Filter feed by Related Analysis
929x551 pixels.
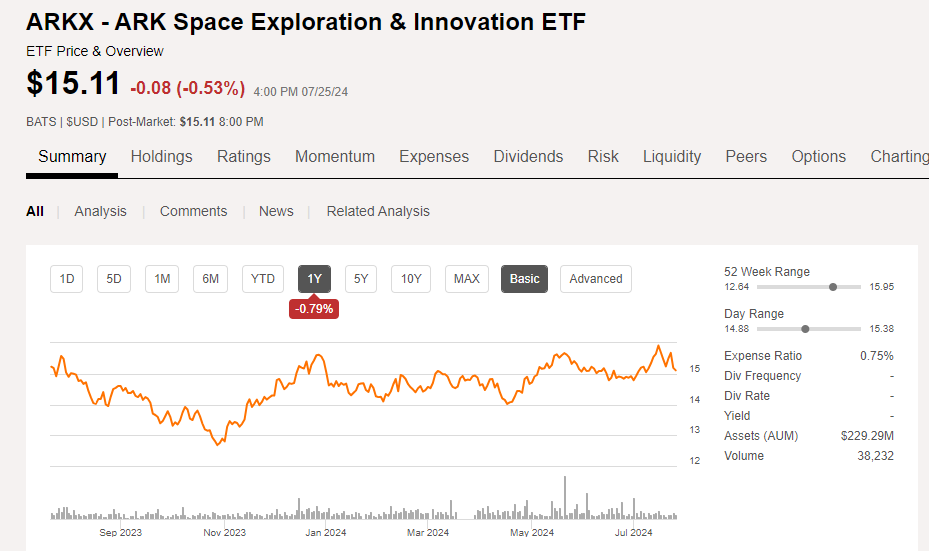tap(378, 212)
